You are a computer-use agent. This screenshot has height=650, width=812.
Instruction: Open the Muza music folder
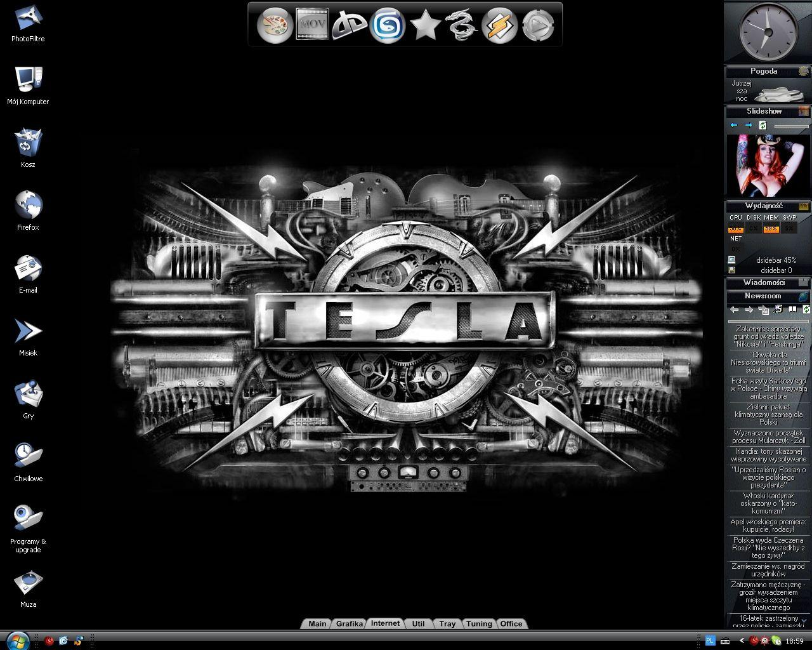(28, 588)
